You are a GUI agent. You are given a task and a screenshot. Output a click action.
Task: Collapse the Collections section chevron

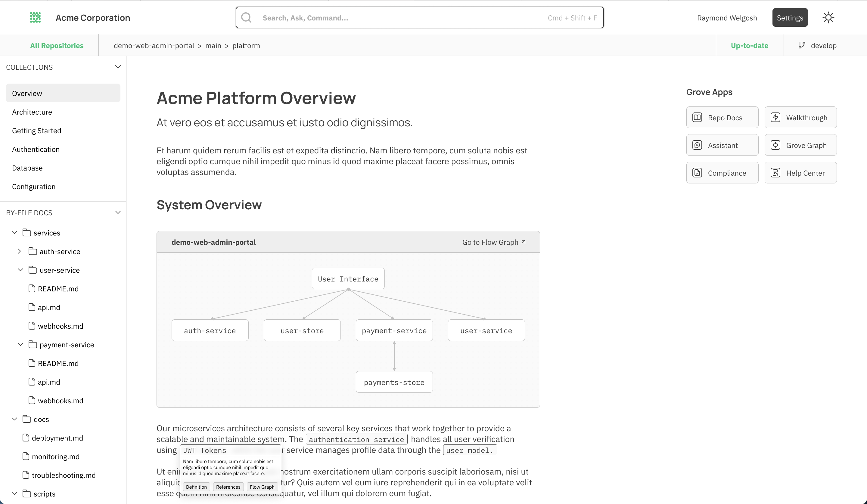(118, 67)
